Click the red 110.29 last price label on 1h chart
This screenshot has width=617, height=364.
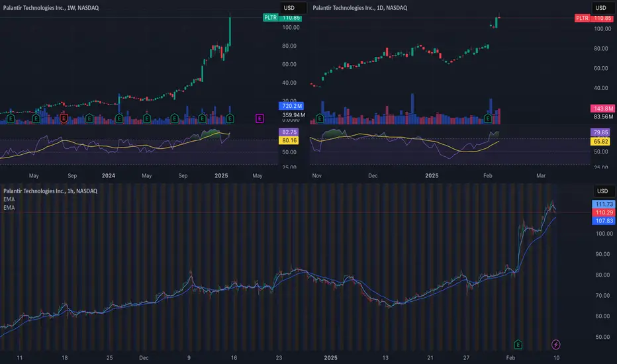(604, 212)
